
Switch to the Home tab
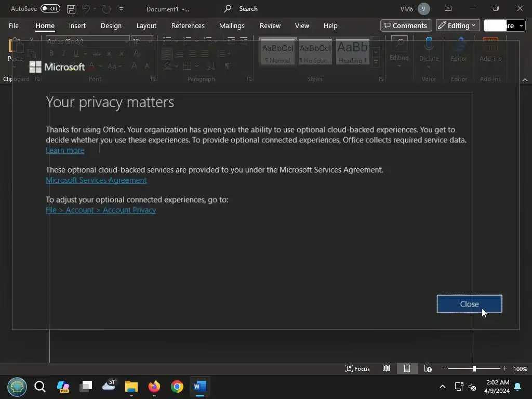click(45, 26)
